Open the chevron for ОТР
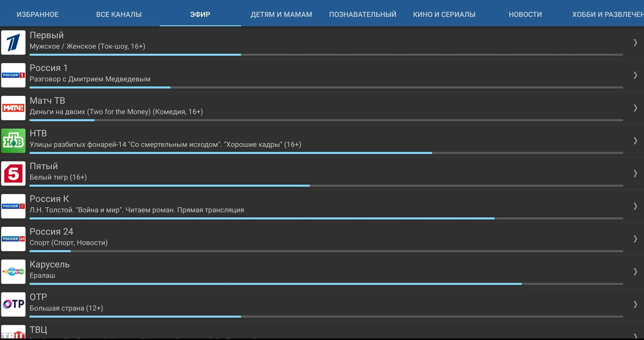This screenshot has width=644, height=340. (635, 304)
